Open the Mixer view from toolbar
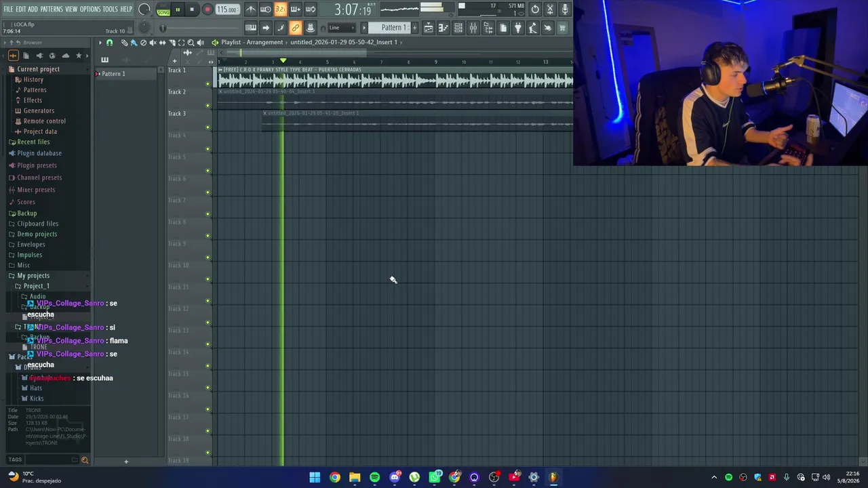The width and height of the screenshot is (868, 488). click(473, 28)
